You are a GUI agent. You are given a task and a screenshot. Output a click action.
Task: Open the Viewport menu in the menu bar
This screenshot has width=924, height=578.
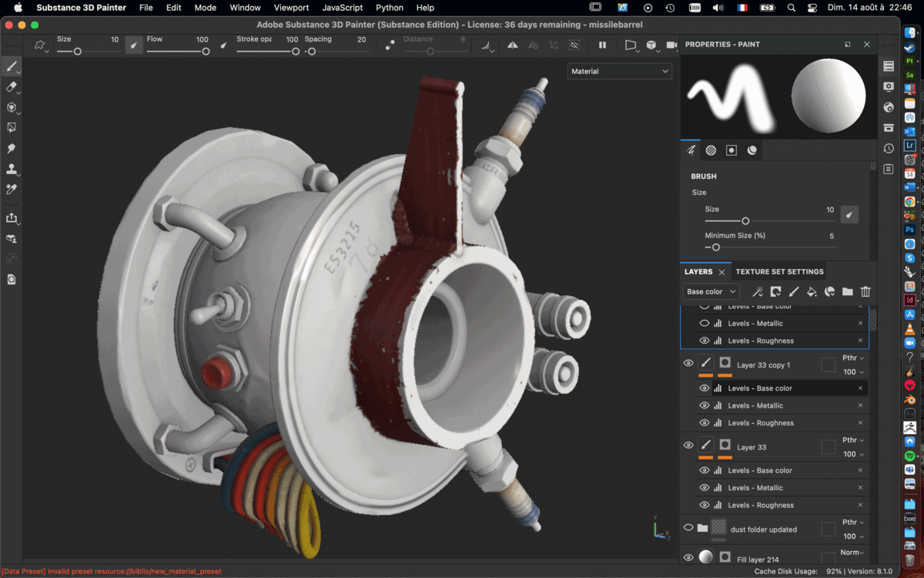(x=291, y=8)
